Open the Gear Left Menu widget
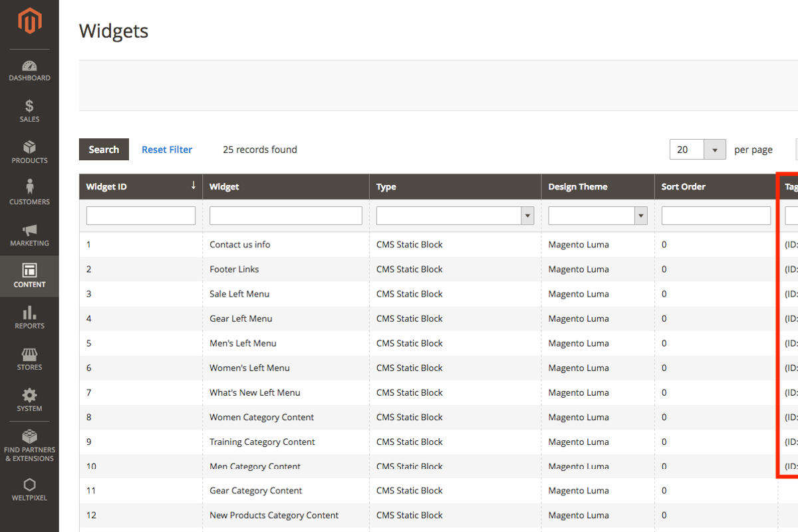Viewport: 798px width, 532px height. point(241,319)
